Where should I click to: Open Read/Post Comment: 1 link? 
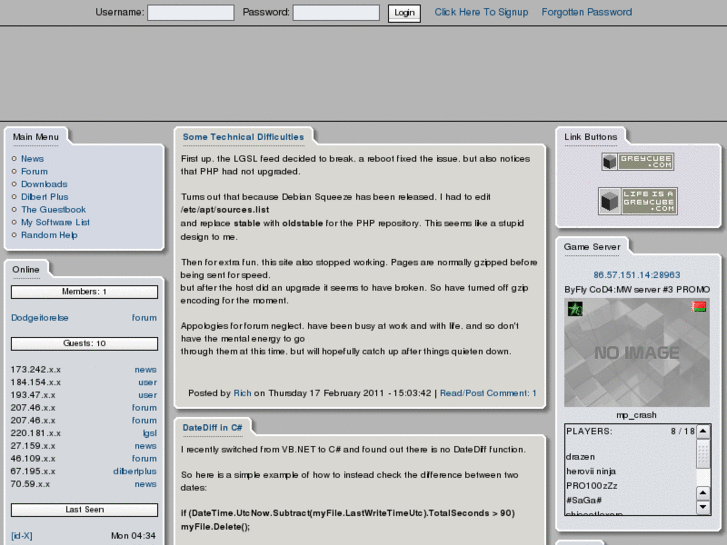click(x=488, y=393)
